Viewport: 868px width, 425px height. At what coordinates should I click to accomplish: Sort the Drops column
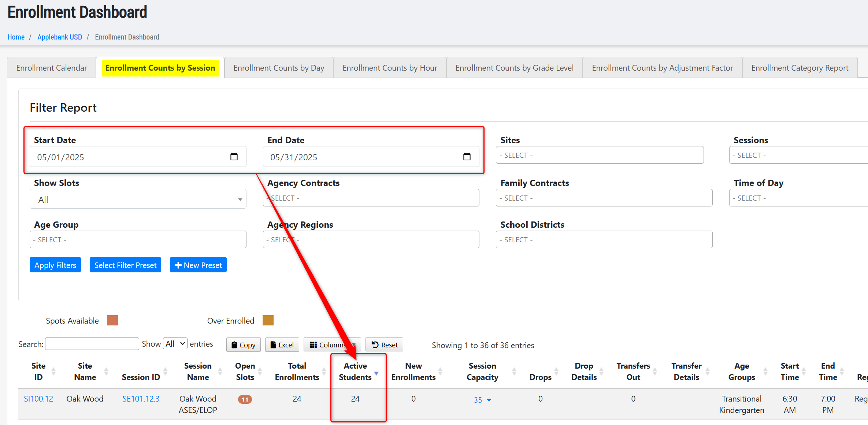(556, 371)
